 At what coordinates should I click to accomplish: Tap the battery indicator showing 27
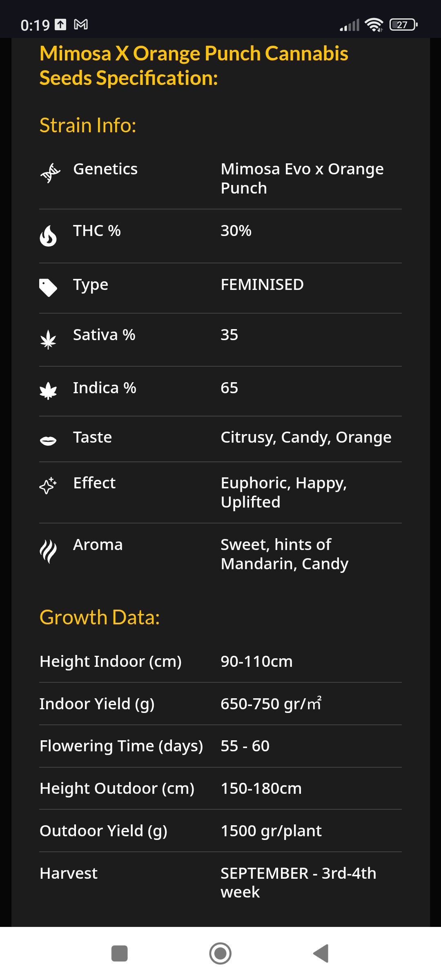[403, 25]
